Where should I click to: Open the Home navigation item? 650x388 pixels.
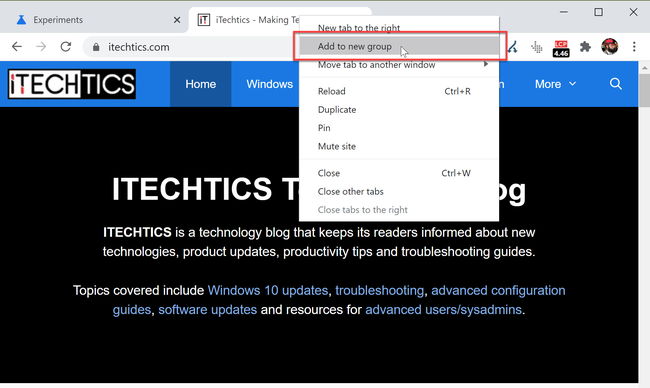pos(201,84)
